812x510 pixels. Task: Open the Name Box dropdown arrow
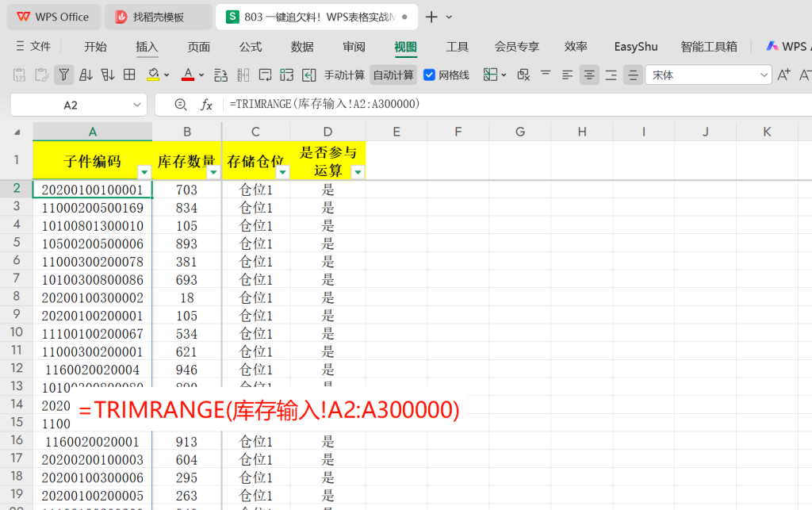coord(136,105)
